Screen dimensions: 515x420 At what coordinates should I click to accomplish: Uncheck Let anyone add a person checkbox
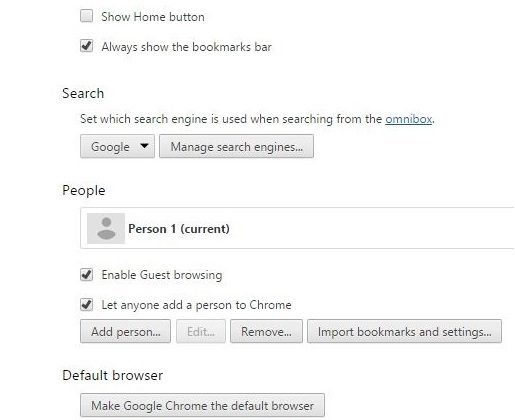coord(87,304)
